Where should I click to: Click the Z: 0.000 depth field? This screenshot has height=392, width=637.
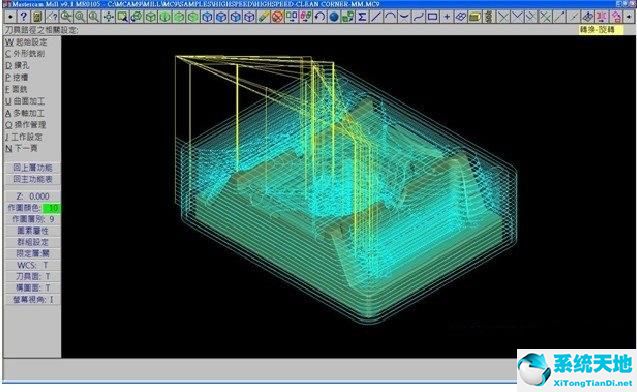pos(32,196)
